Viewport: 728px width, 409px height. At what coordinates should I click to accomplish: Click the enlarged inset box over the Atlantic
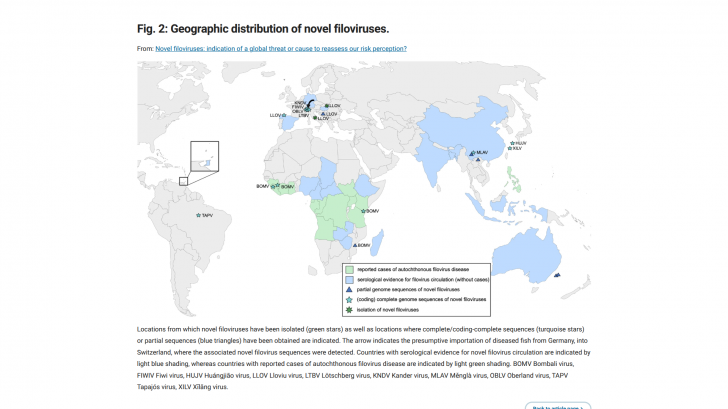click(203, 156)
